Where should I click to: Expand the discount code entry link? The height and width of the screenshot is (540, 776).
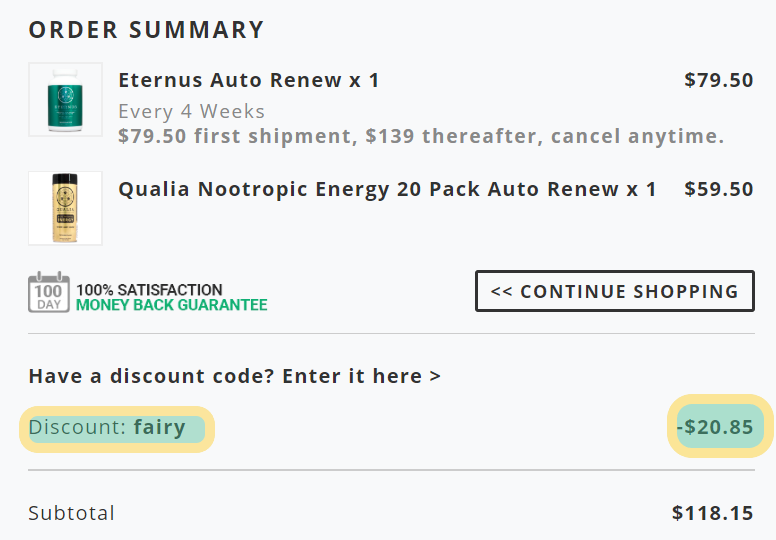click(235, 376)
